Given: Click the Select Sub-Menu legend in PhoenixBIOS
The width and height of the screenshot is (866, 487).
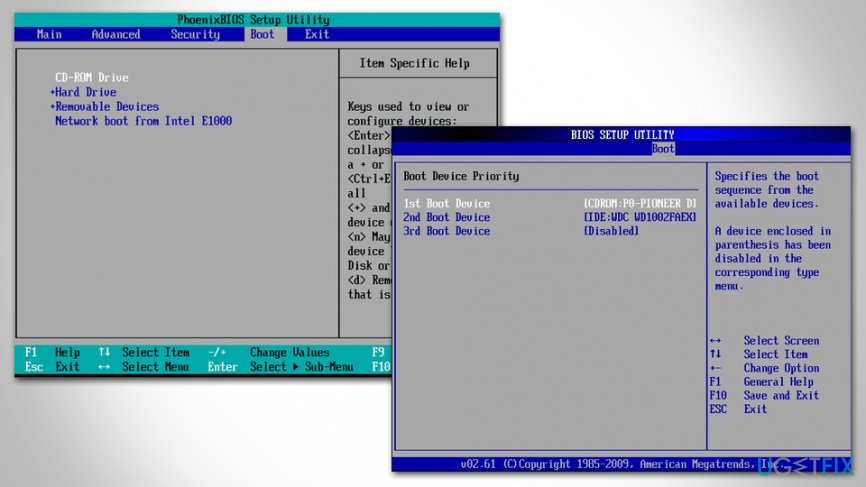Looking at the screenshot, I should point(302,367).
